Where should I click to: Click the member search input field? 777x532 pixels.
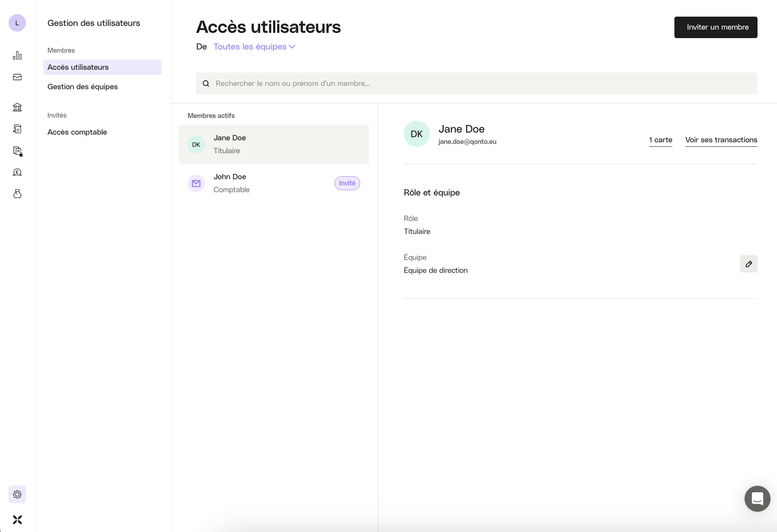(x=446, y=84)
